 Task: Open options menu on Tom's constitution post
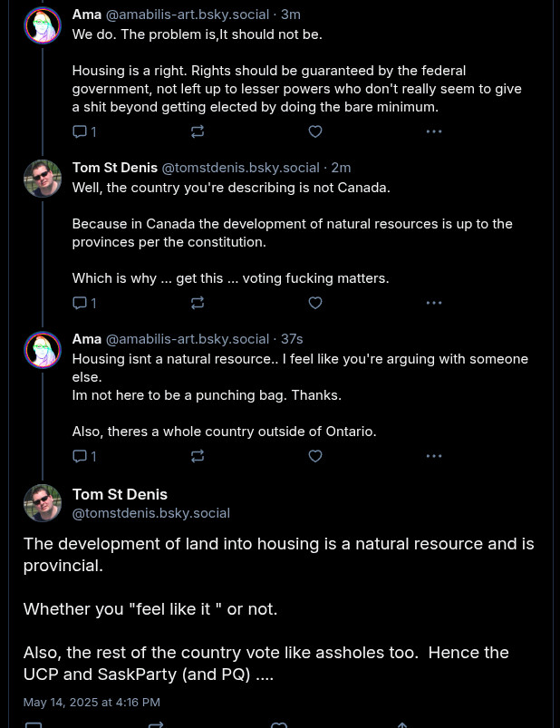434,303
